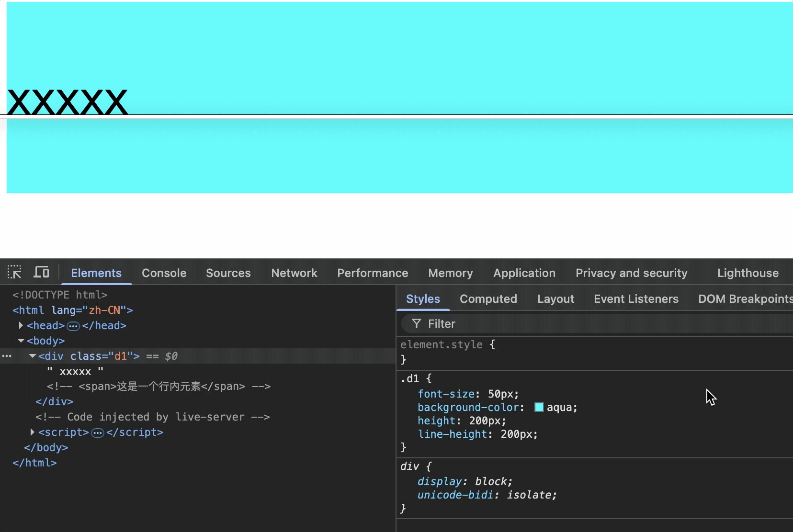Select the Computed sidebar tab
The image size is (793, 532).
[488, 299]
